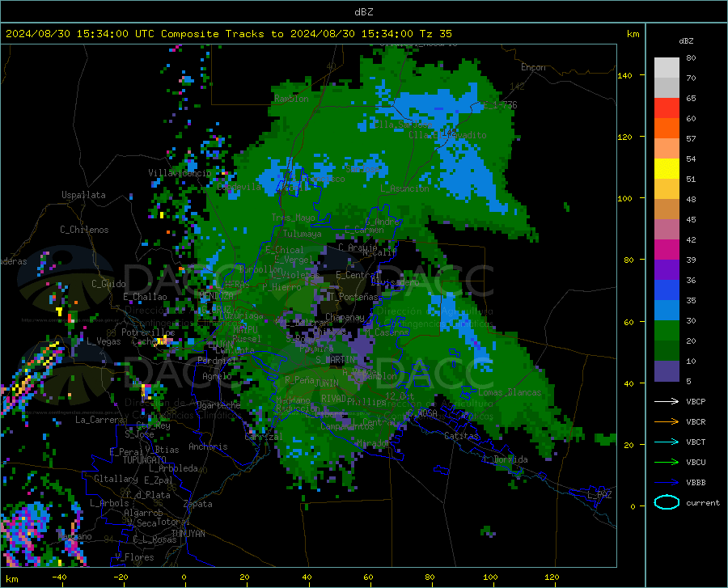The height and width of the screenshot is (588, 728).
Task: Click the Gltallary map label
Action: 116,479
